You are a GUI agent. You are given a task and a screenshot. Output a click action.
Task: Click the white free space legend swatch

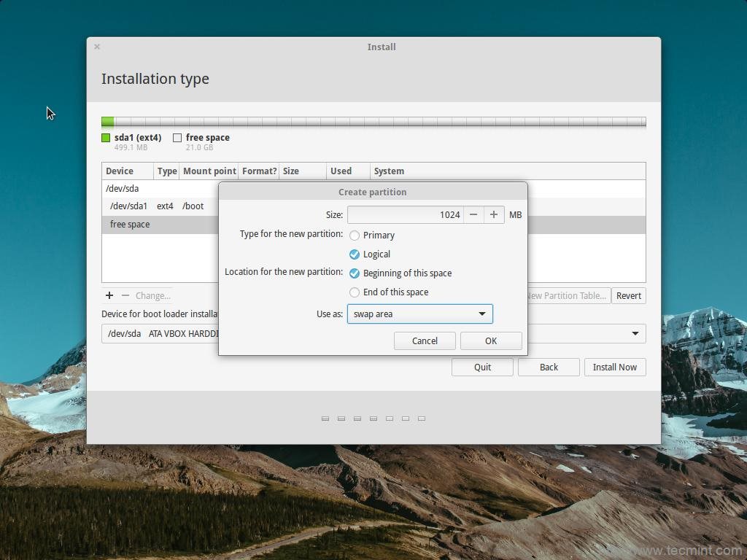tap(177, 138)
